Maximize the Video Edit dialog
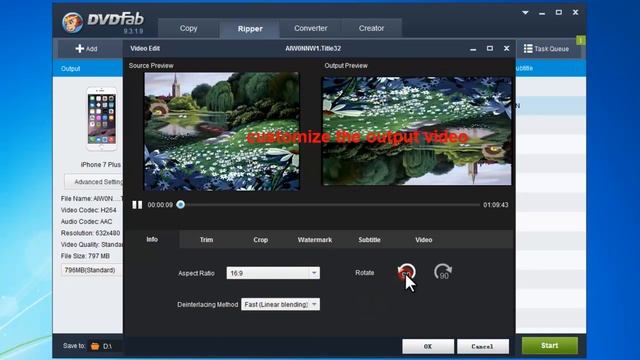 pos(490,48)
